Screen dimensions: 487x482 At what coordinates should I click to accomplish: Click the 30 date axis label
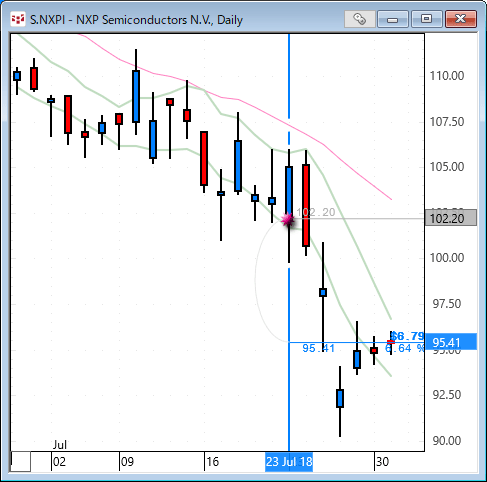pyautogui.click(x=382, y=462)
